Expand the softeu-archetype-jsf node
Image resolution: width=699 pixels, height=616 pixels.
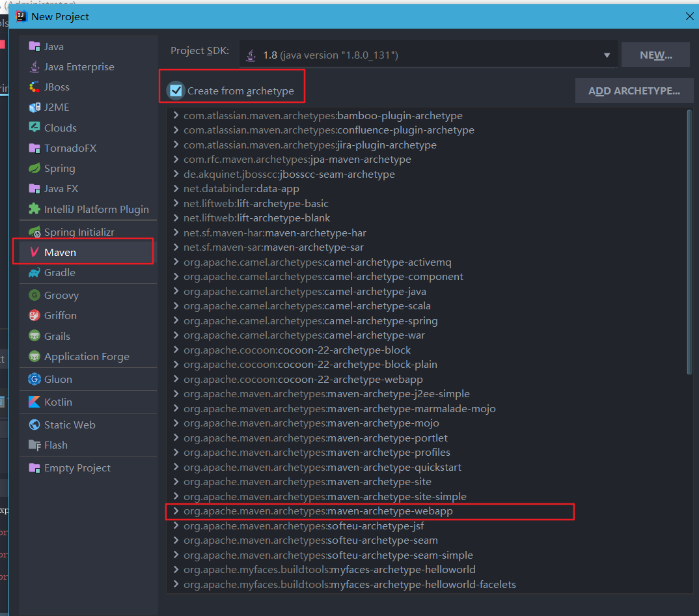176,526
